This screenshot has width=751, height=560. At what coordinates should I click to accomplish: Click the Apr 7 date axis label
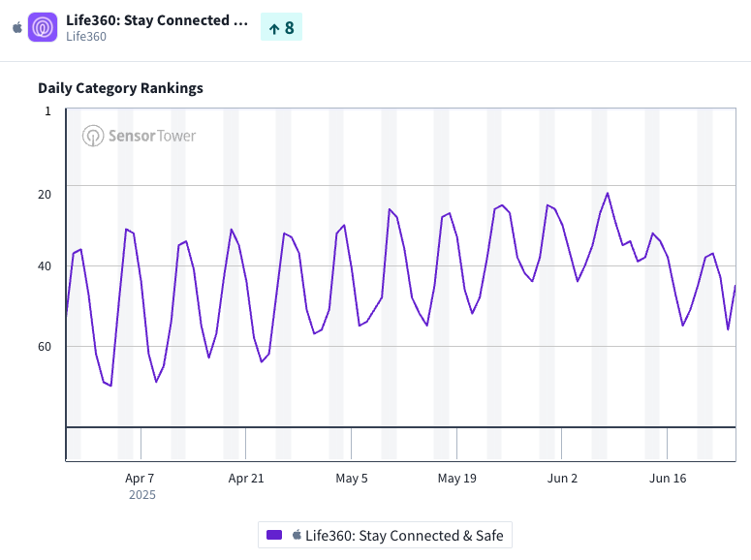click(x=140, y=478)
